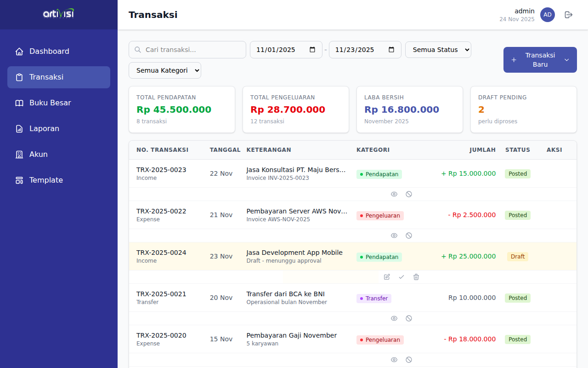Void TRX-2025-0022 using the slash icon
This screenshot has height=368, width=588.
(x=408, y=235)
